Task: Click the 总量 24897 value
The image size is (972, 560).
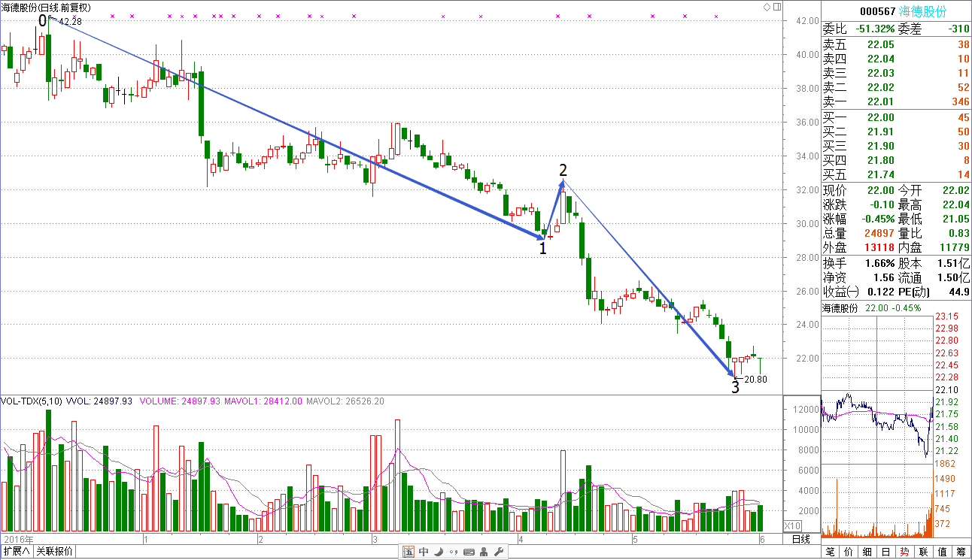Action: [x=878, y=233]
